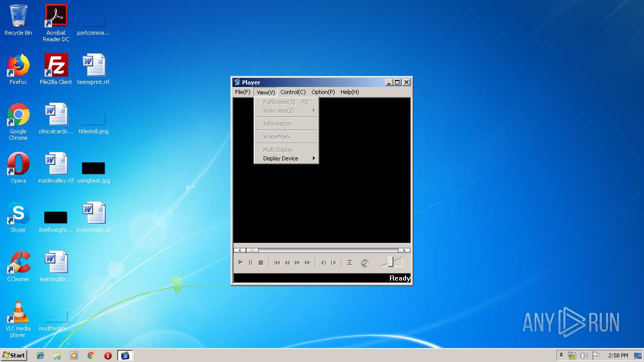Launch Internet Explorer from taskbar
Viewport: 644px width, 362px height.
point(40,355)
